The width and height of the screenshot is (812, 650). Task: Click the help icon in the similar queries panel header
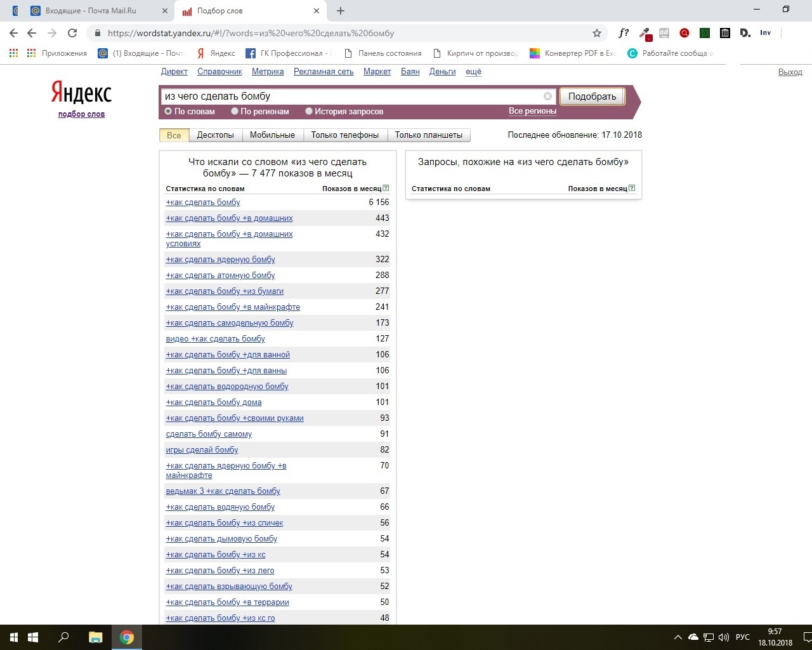[631, 189]
